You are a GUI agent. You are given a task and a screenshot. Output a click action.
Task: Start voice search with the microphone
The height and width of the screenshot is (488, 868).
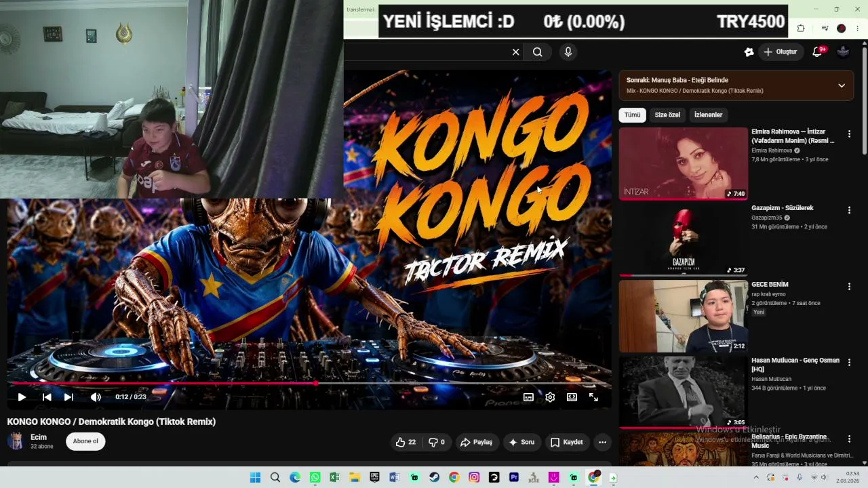568,52
